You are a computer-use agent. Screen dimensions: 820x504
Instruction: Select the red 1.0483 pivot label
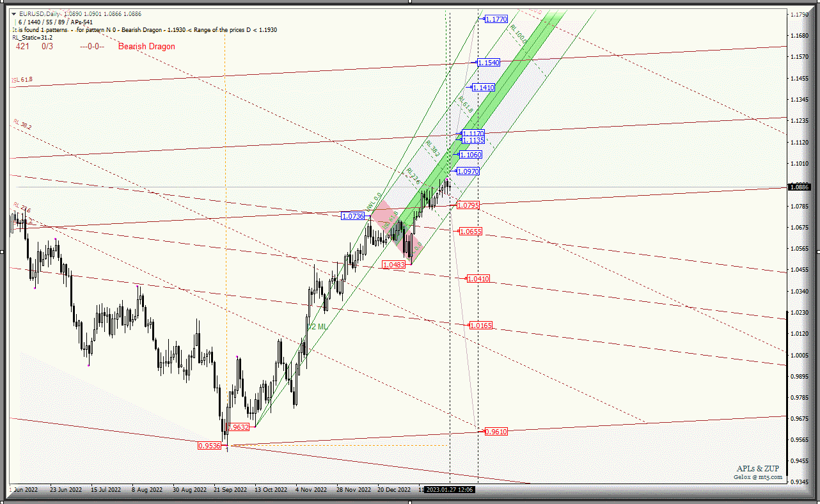393,264
